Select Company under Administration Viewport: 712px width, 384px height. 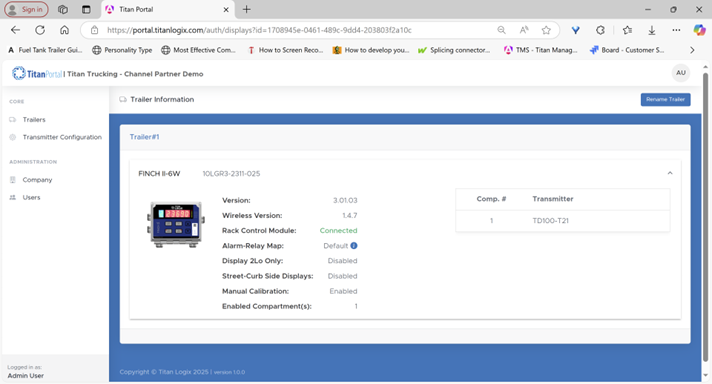tap(37, 180)
